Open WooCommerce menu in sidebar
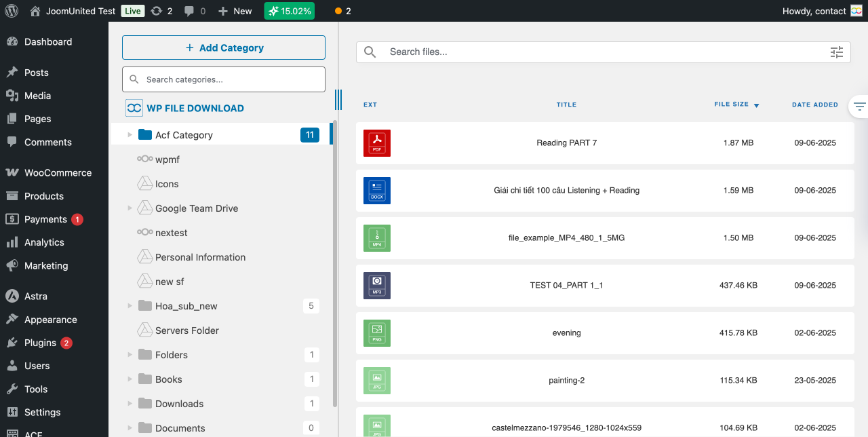Viewport: 868px width, 437px height. point(58,173)
